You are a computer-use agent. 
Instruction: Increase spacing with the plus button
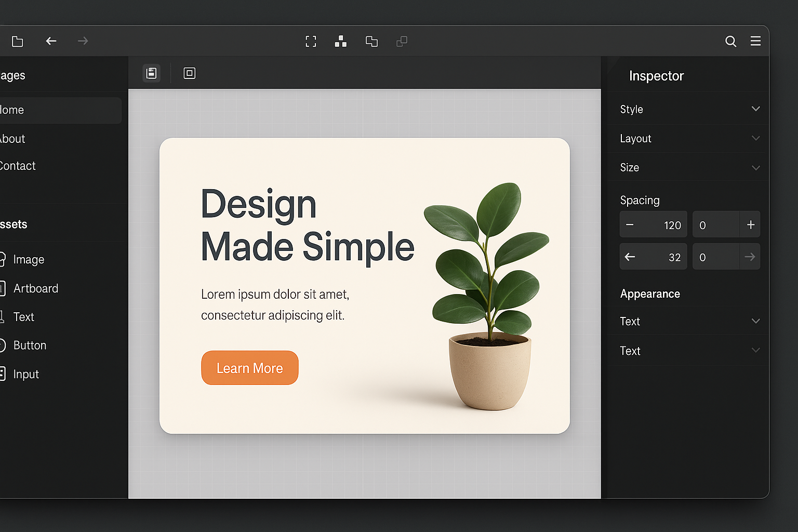(x=750, y=225)
